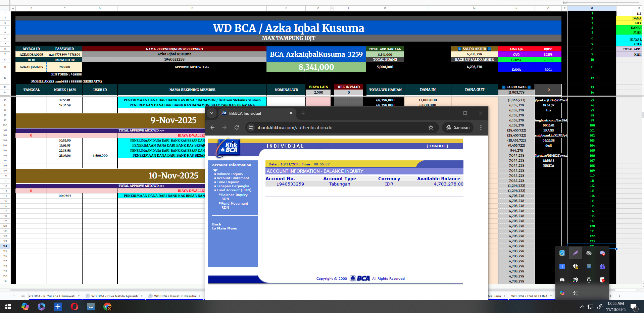This screenshot has height=313, width=644.
Task: Open the Uswatun Nasuha tab dropdown arrow
Action: 199,296
